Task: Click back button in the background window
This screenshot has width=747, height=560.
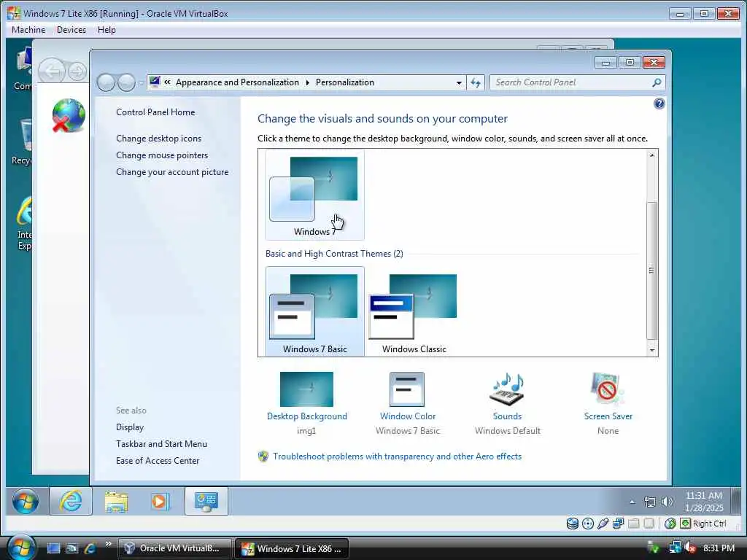Action: [52, 71]
